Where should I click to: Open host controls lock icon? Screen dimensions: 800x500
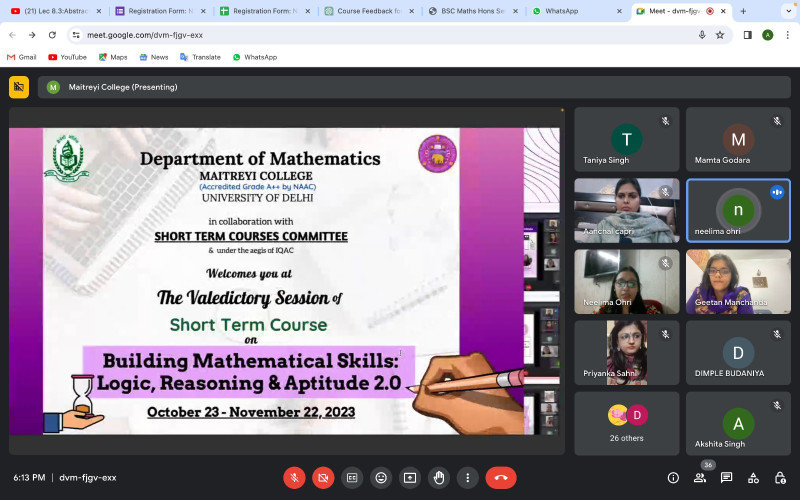[780, 478]
